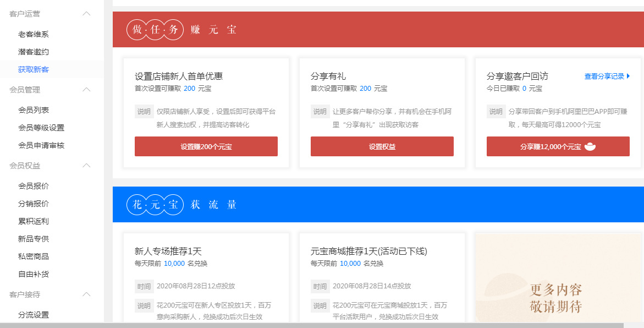
Task: Click arrow icon next to 查看分享记录
Action: pyautogui.click(x=629, y=76)
